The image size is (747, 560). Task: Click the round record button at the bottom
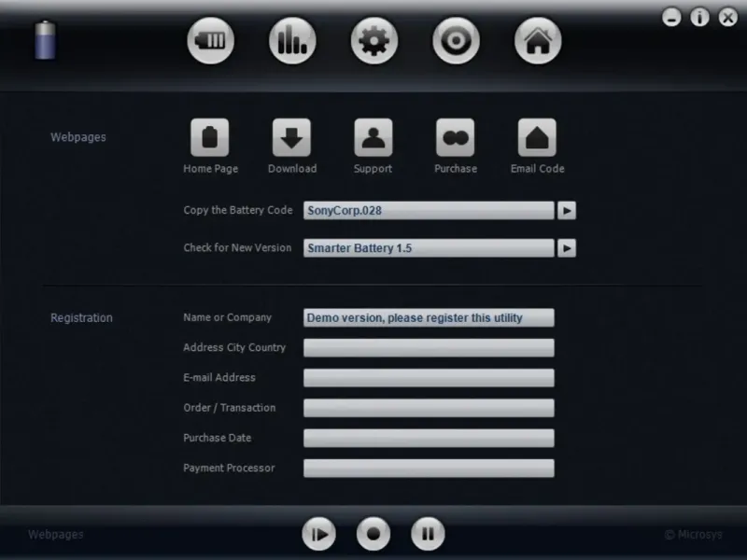373,534
